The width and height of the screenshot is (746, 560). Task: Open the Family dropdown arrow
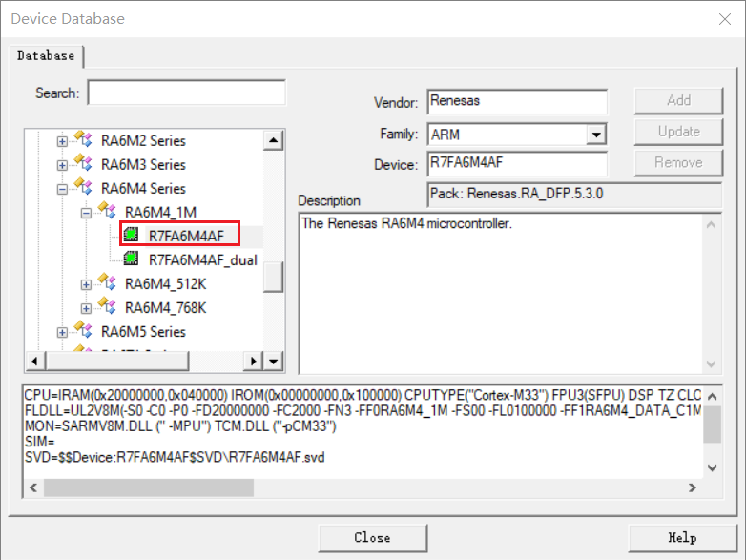point(596,135)
